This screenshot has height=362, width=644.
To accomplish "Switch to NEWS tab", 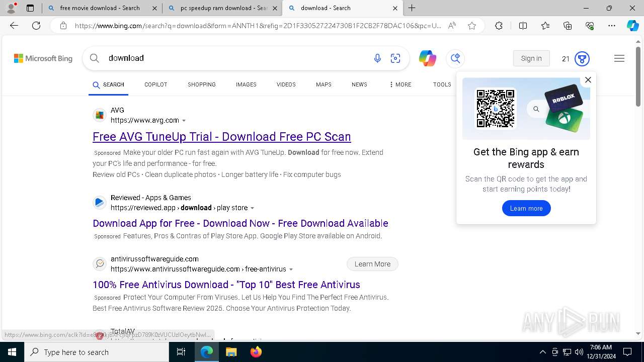I will [359, 84].
